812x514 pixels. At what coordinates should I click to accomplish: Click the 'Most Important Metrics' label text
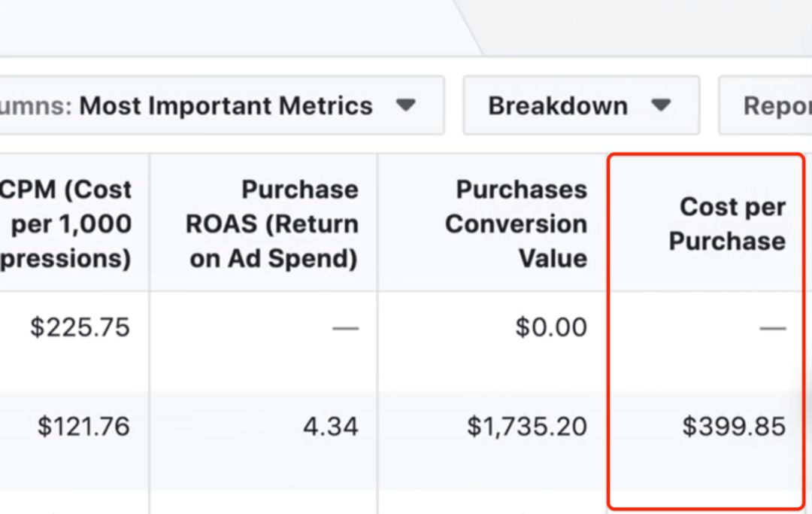(x=226, y=105)
